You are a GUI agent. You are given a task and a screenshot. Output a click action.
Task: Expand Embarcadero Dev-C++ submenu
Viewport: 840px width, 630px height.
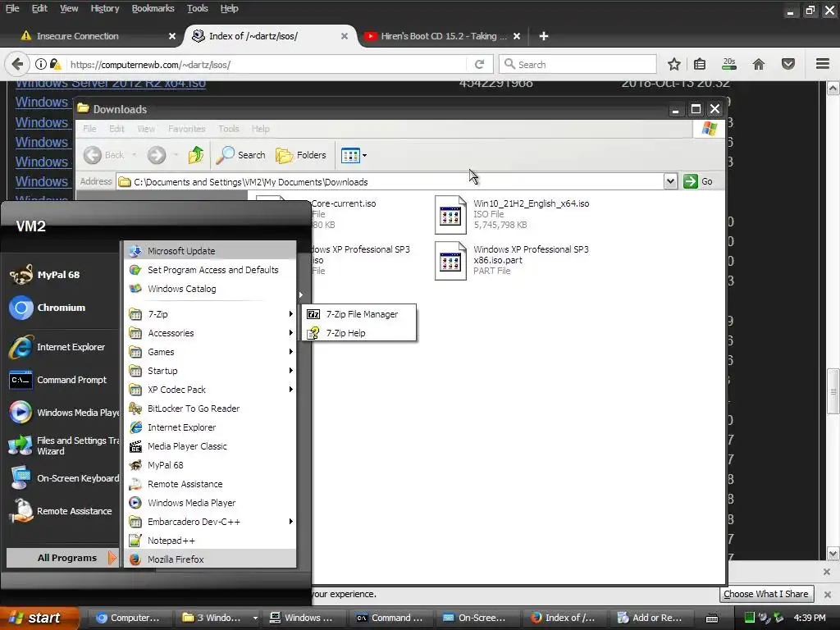pyautogui.click(x=210, y=522)
